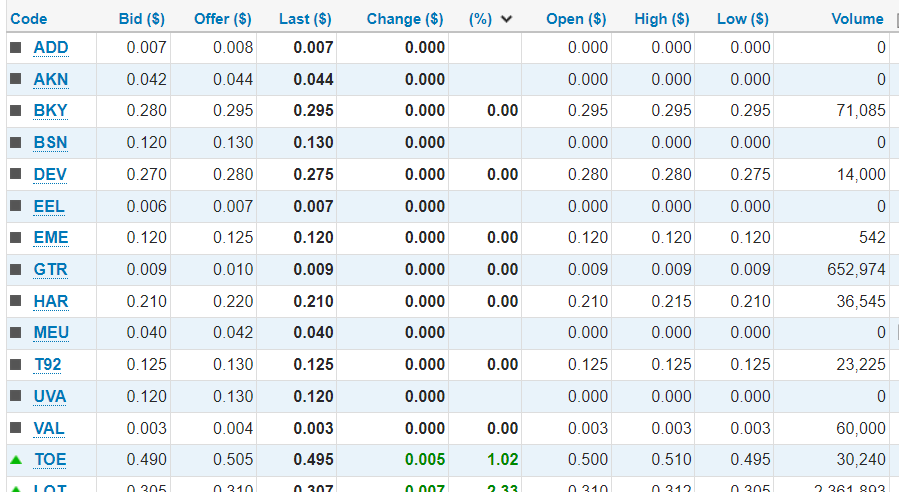Click the unchanged square icon for DEV

15,174
